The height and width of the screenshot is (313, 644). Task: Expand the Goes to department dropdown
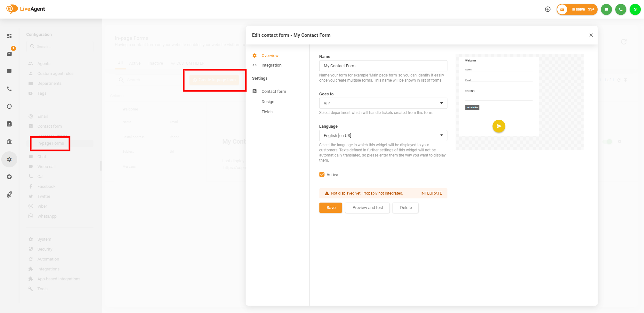[x=383, y=103]
